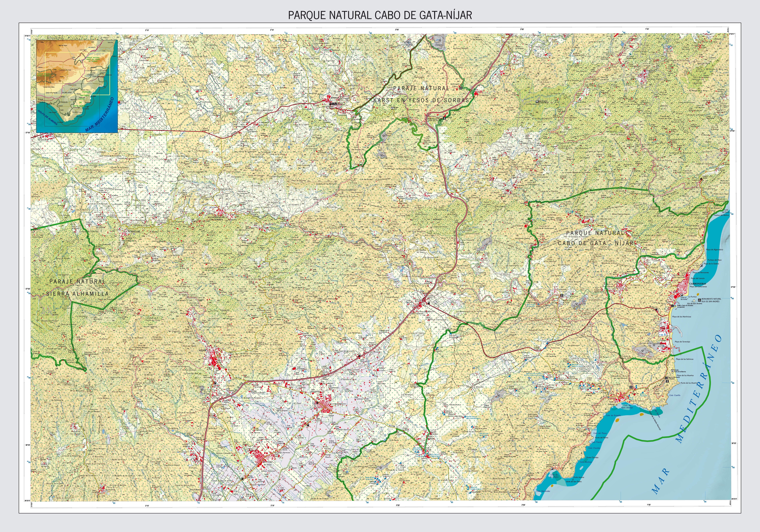Viewport: 760px width, 532px height.
Task: Click "CABO DE GATA - NÍJAR" on the main map
Action: (x=596, y=243)
